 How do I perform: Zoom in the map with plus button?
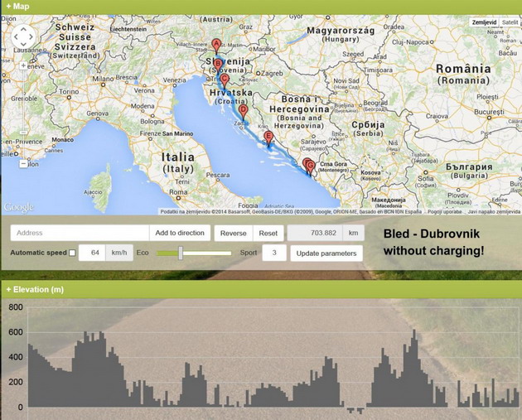(x=23, y=64)
